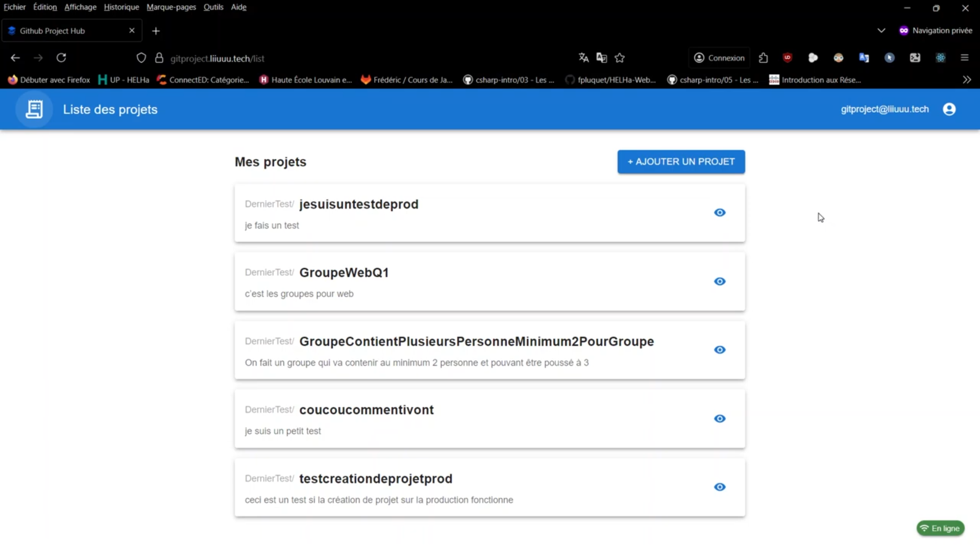
Task: Click the site lock icon
Action: click(159, 58)
